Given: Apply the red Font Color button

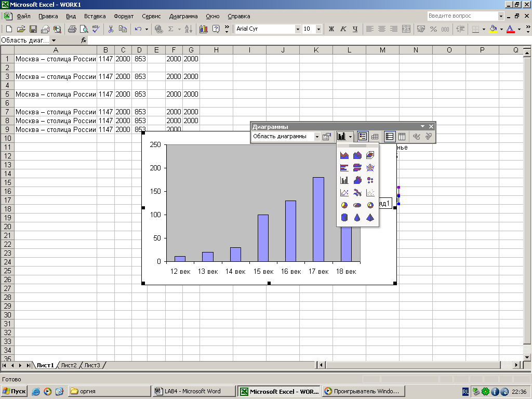Looking at the screenshot, I should click(511, 29).
